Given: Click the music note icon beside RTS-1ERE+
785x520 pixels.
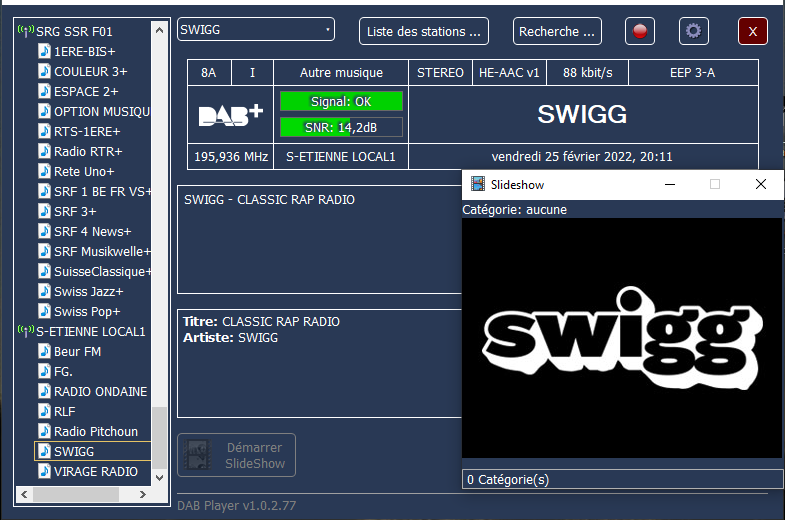Looking at the screenshot, I should tap(45, 131).
